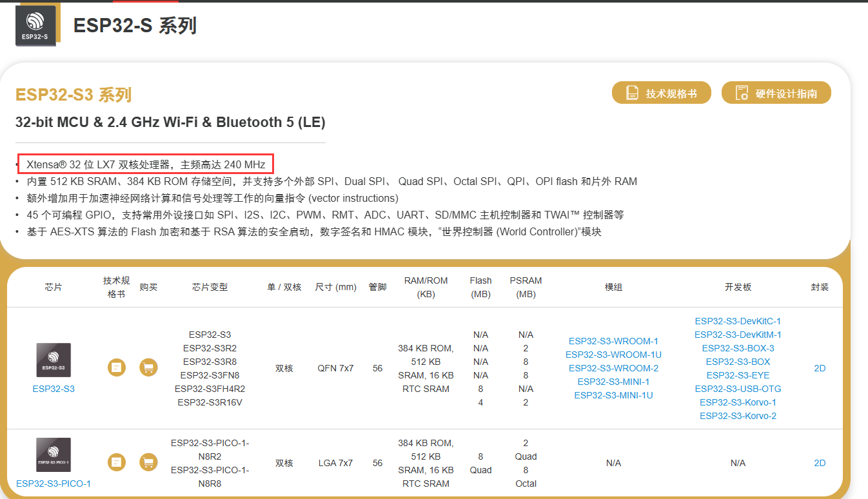Open ESP32-S3-DevKitM-1 dev board link
Image resolution: width=868 pixels, height=499 pixels.
[738, 335]
